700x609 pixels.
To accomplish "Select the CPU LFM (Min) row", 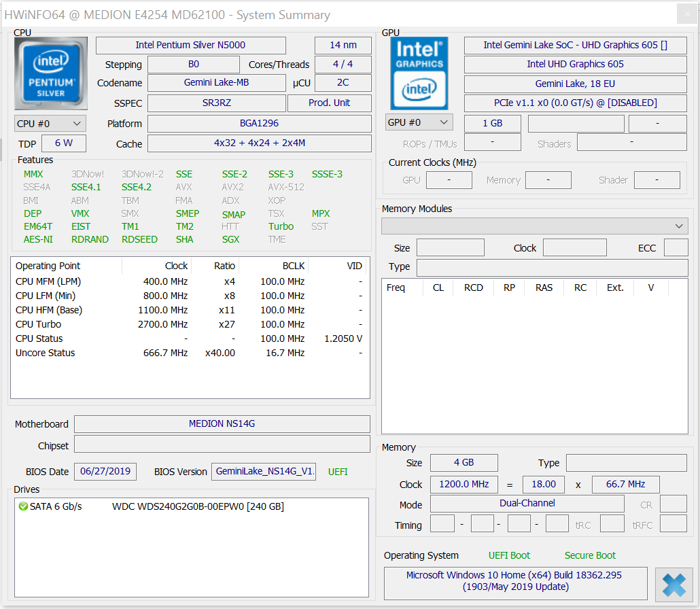I will coord(190,296).
